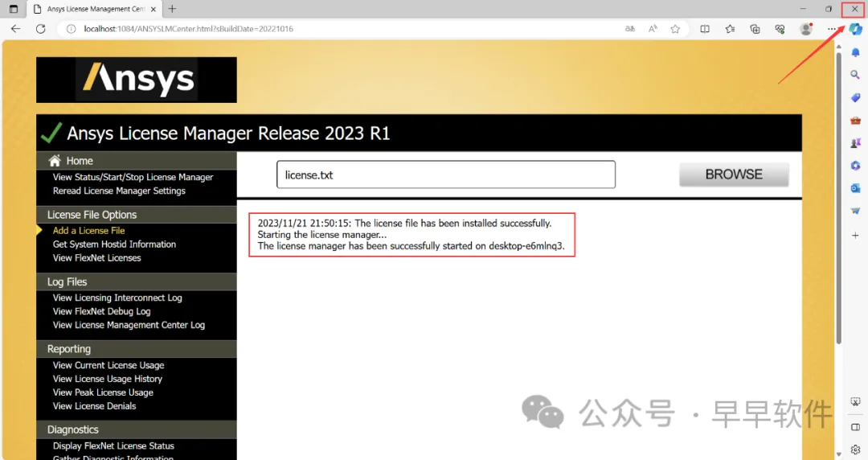This screenshot has width=868, height=460.
Task: Open site information icon in address bar
Action: point(71,29)
